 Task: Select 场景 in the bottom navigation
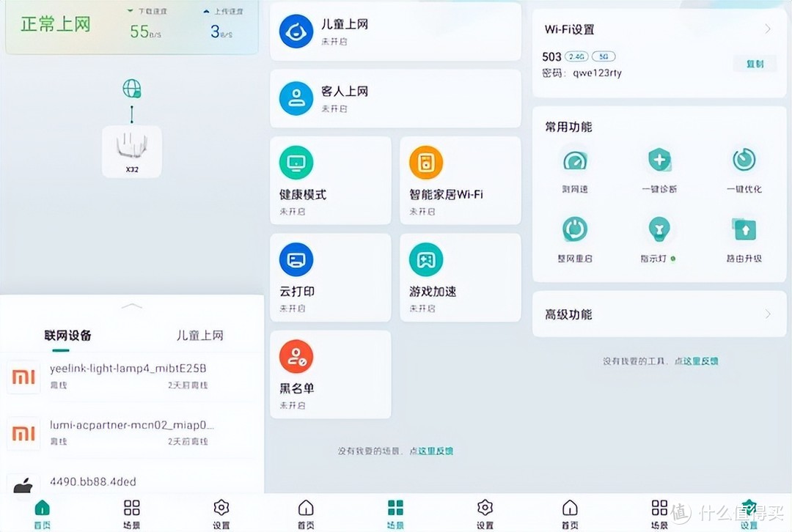click(395, 511)
